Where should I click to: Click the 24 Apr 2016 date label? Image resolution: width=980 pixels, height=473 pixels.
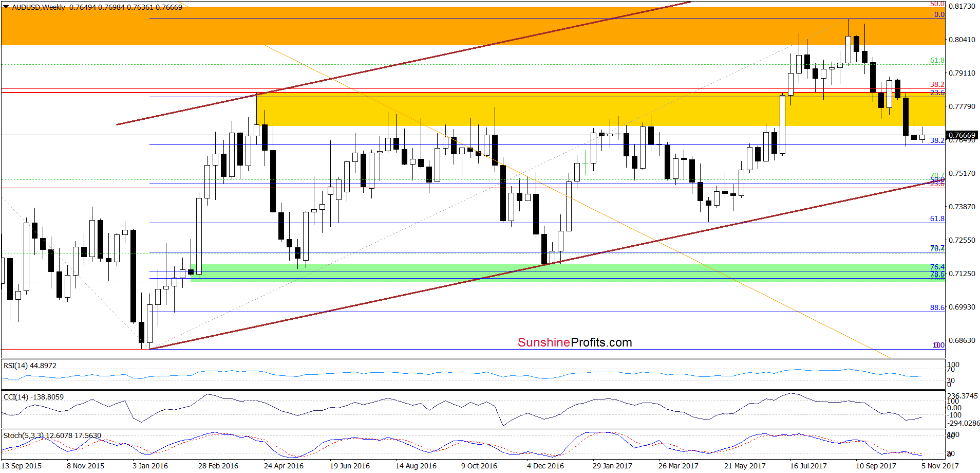(x=284, y=466)
